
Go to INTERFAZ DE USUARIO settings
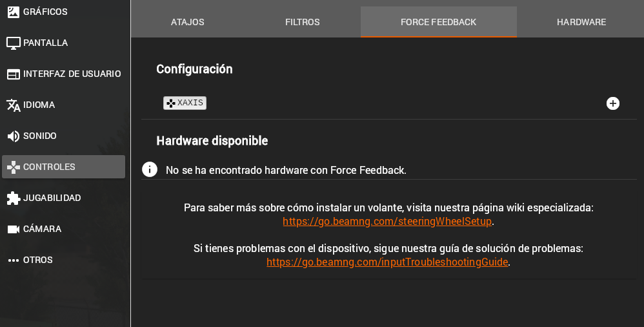click(64, 74)
